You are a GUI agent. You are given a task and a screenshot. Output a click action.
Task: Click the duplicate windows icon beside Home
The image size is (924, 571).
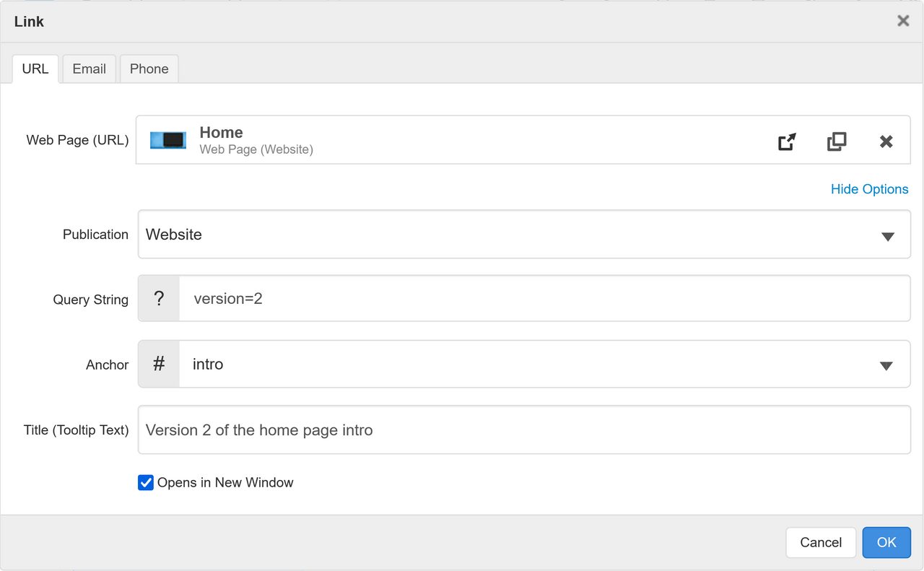(x=837, y=141)
